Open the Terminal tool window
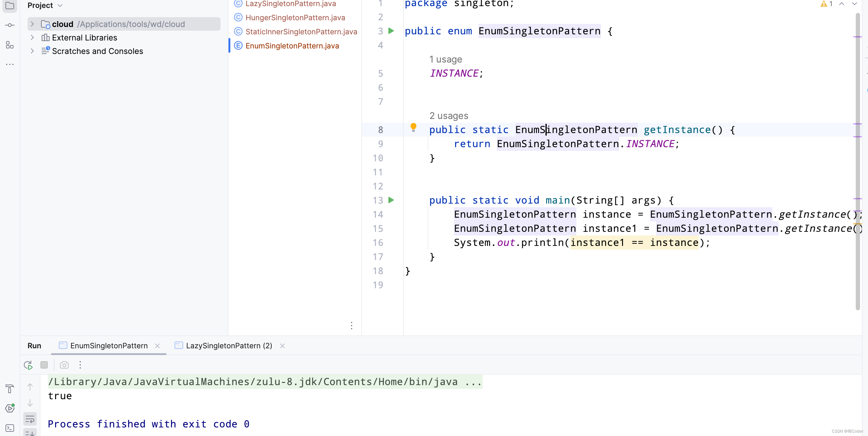Image resolution: width=868 pixels, height=436 pixels. pos(10,428)
